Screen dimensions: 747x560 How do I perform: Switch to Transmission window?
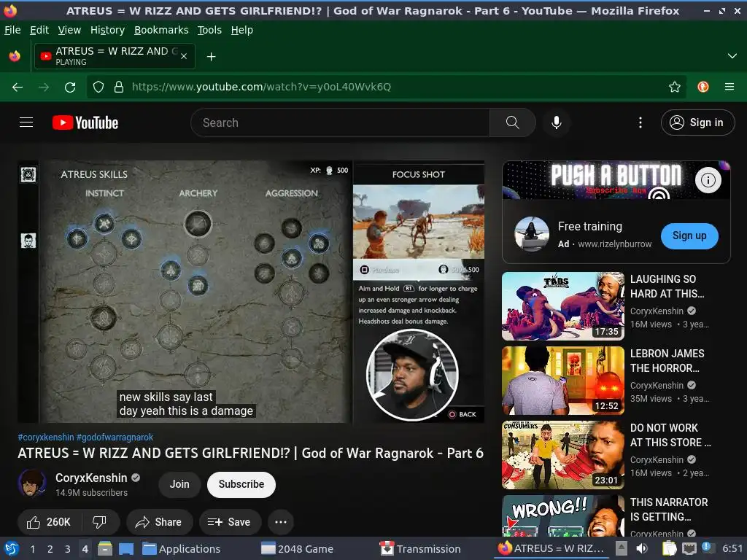(421, 549)
